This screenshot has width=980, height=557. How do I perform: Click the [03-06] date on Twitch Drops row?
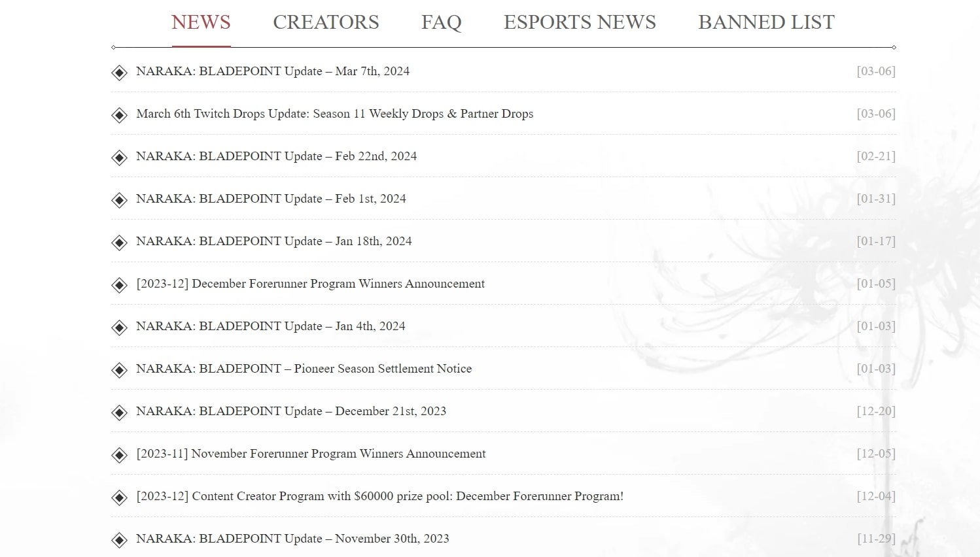pos(875,114)
